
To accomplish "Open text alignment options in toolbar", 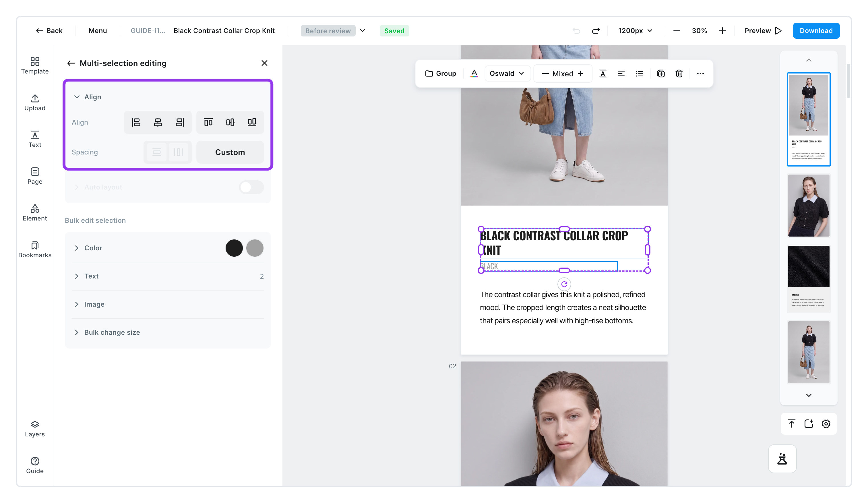I will point(621,73).
